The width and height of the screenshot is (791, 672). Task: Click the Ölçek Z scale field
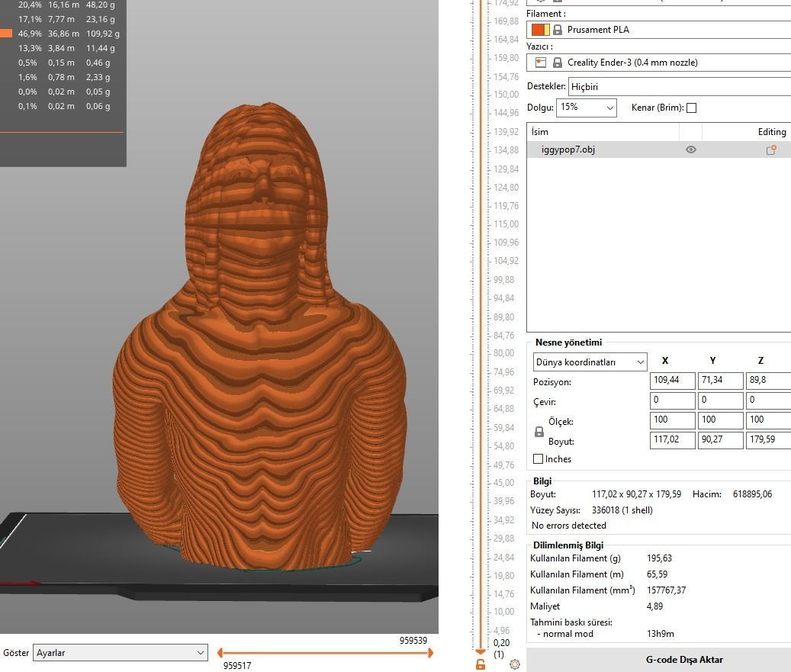(x=768, y=420)
